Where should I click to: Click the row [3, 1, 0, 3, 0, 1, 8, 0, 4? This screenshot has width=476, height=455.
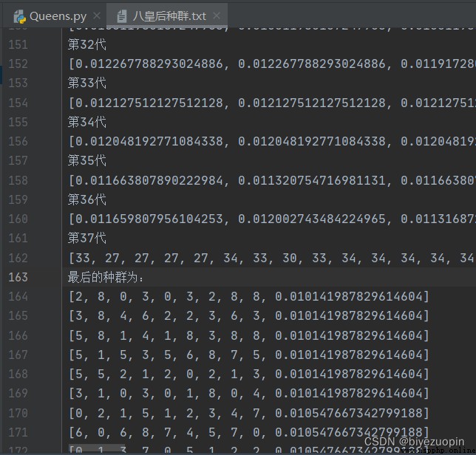(x=249, y=393)
